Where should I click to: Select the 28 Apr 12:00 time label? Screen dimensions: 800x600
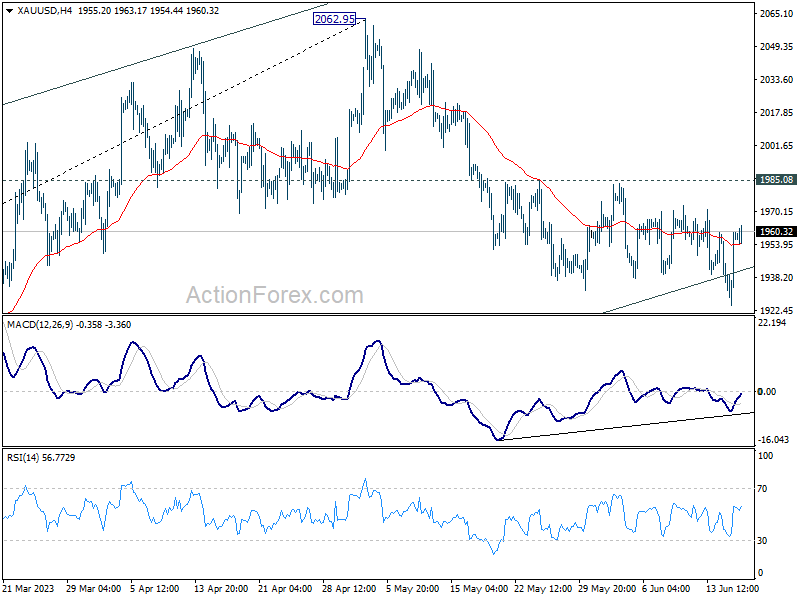coord(349,589)
